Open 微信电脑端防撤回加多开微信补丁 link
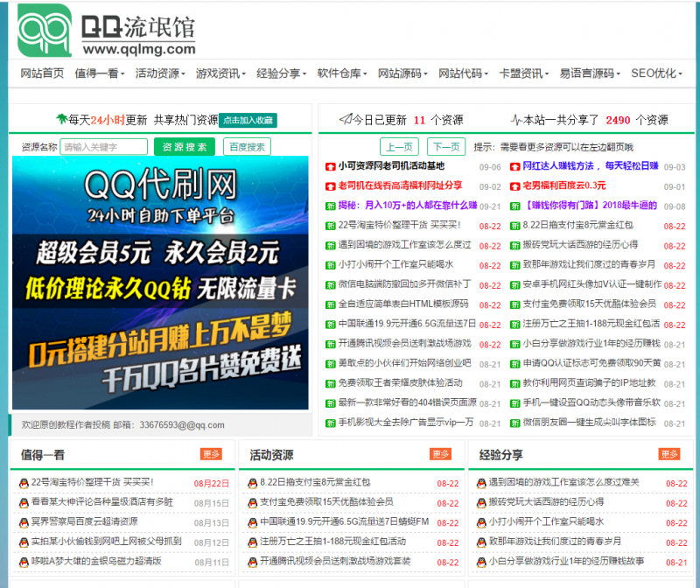The height and width of the screenshot is (588, 700). [404, 285]
